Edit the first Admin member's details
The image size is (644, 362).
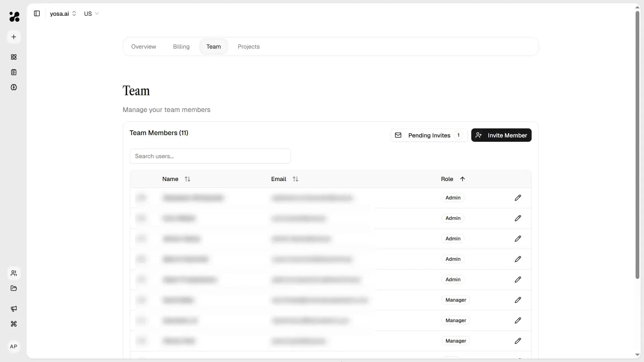(518, 198)
